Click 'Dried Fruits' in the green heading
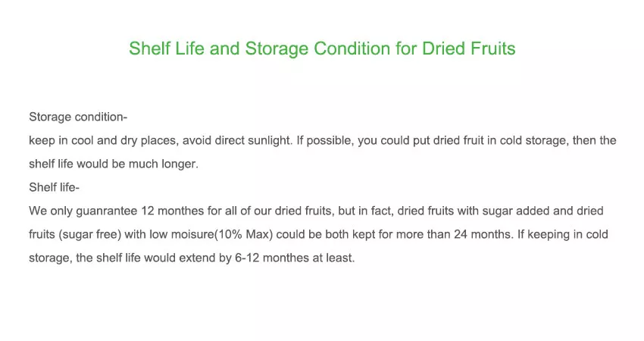 click(469, 48)
